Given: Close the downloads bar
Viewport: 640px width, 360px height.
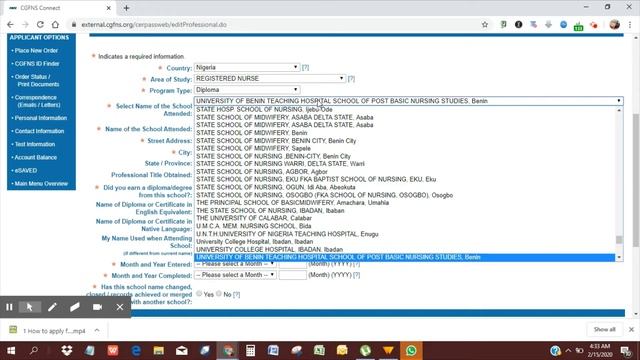Looking at the screenshot, I should tap(631, 329).
